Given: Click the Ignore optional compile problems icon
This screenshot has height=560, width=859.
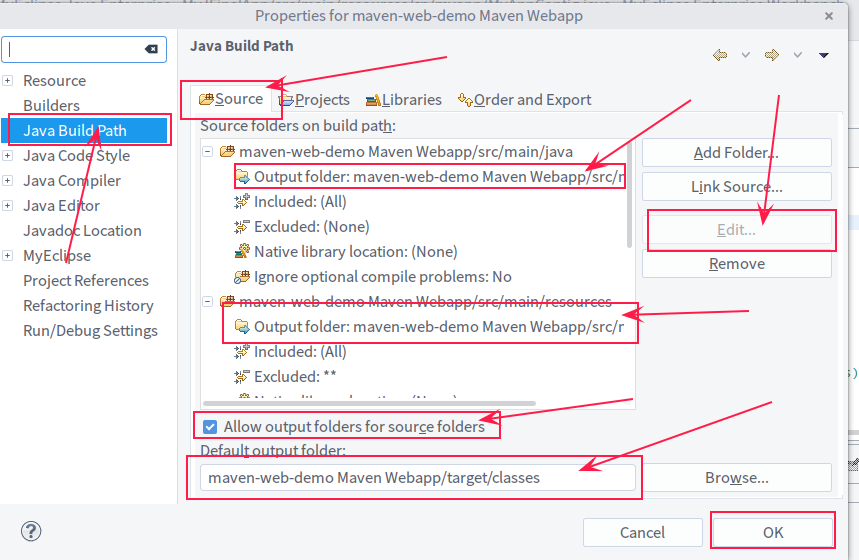Looking at the screenshot, I should pyautogui.click(x=242, y=277).
